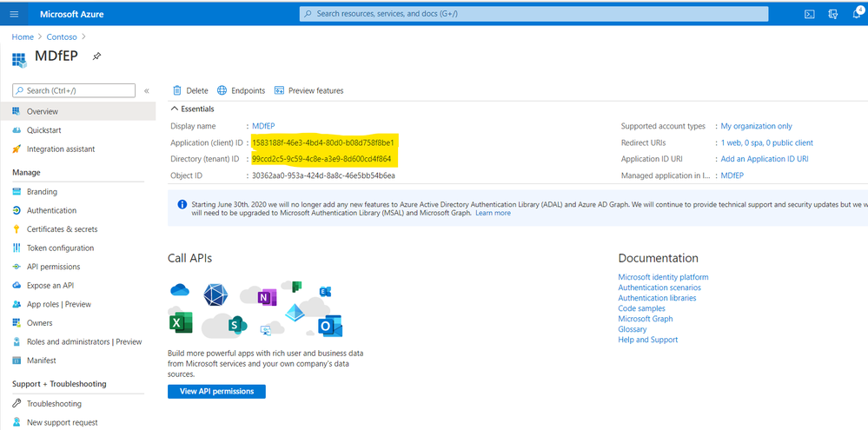
Task: Open the hamburger portal menu
Action: 15,14
